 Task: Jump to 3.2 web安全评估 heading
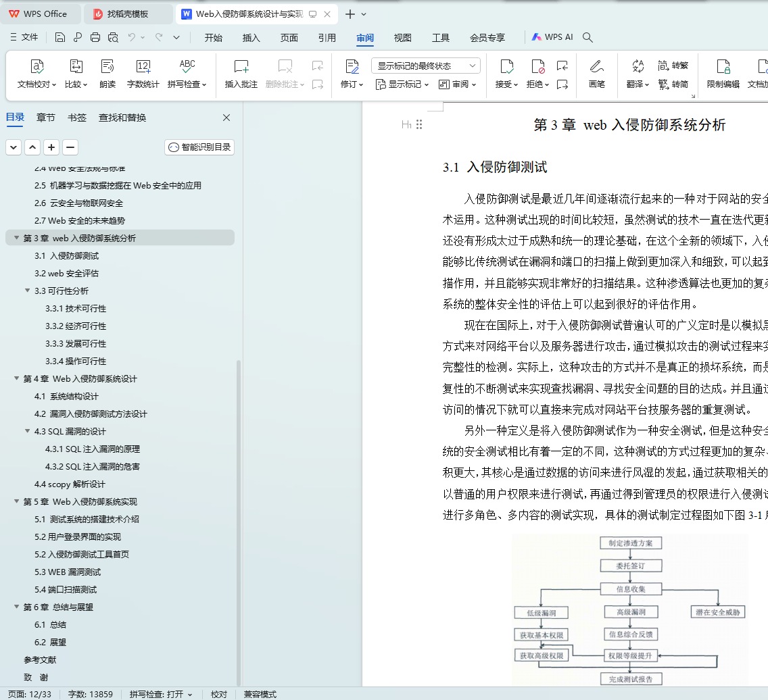click(x=67, y=273)
